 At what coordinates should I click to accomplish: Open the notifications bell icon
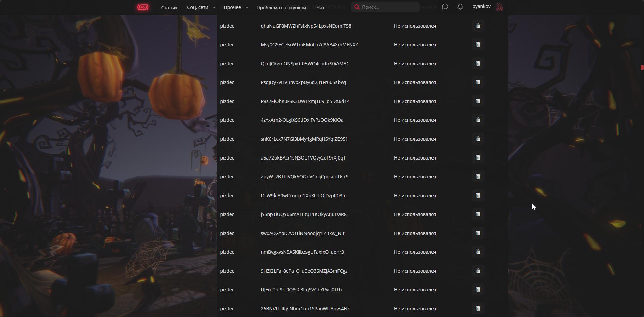pyautogui.click(x=460, y=7)
